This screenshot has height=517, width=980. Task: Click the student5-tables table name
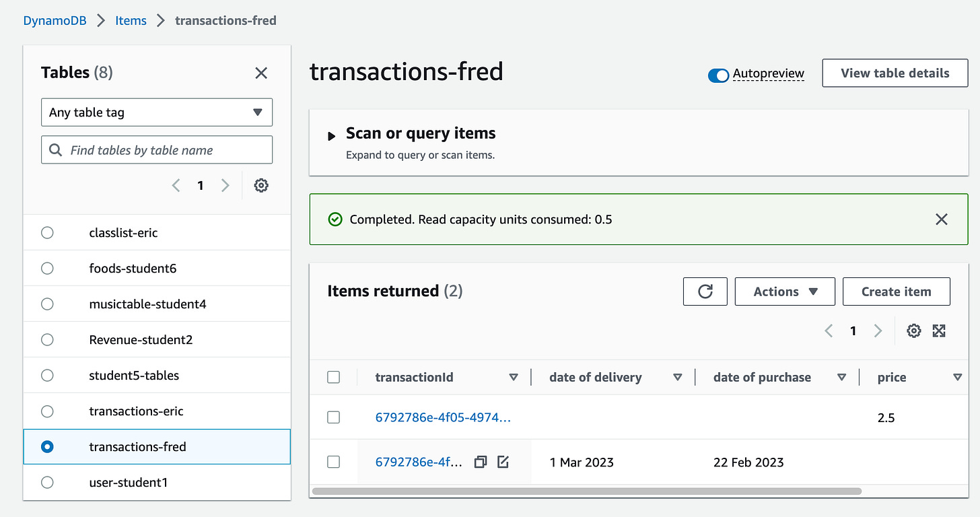(x=134, y=375)
